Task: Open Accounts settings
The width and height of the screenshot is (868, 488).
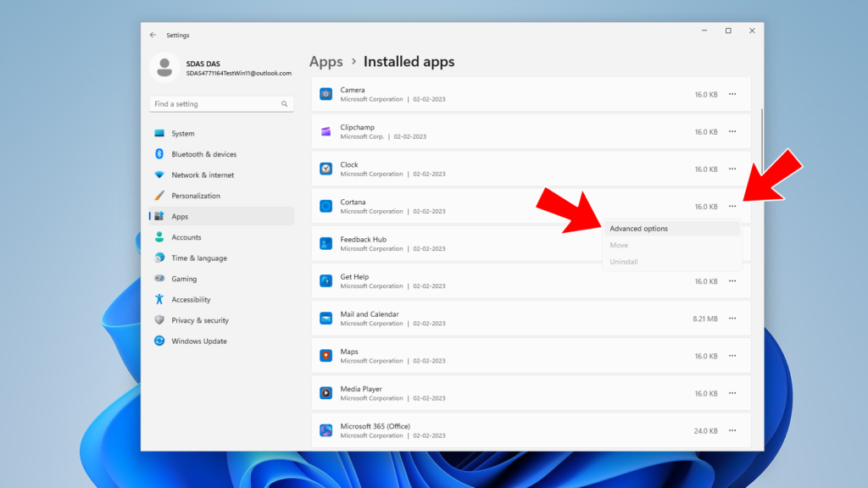Action: click(221, 237)
